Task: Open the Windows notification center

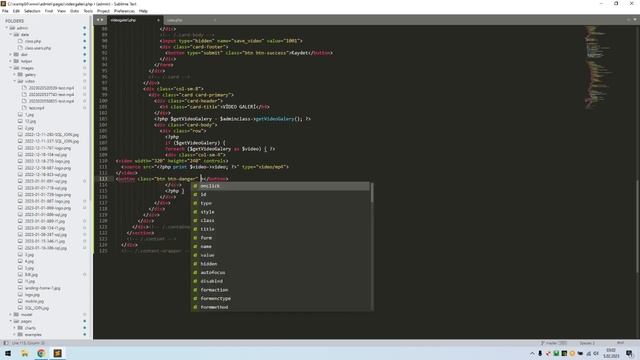Action: coord(629,353)
